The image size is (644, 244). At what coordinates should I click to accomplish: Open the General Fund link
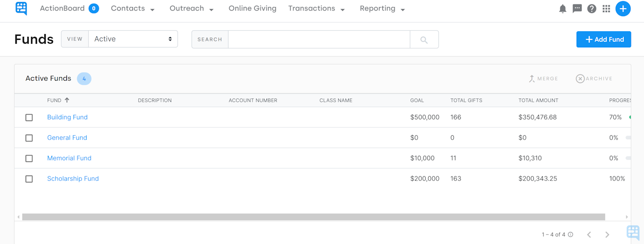click(x=67, y=138)
